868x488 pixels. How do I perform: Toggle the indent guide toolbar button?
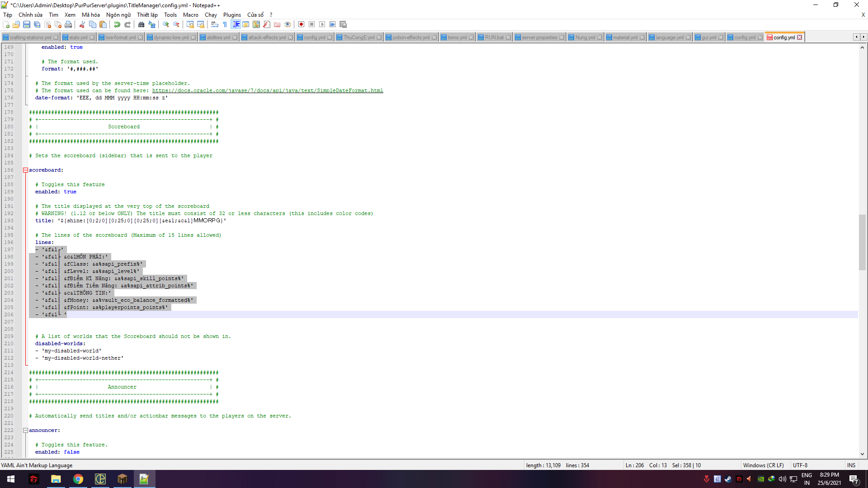pyautogui.click(x=236, y=24)
